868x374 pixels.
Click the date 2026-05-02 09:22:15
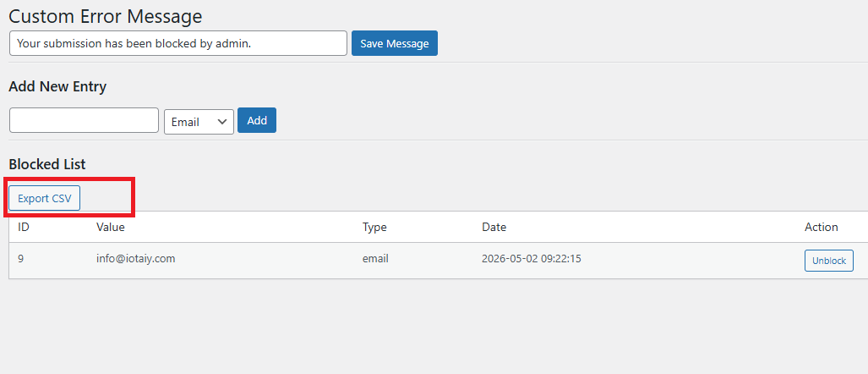pos(532,259)
